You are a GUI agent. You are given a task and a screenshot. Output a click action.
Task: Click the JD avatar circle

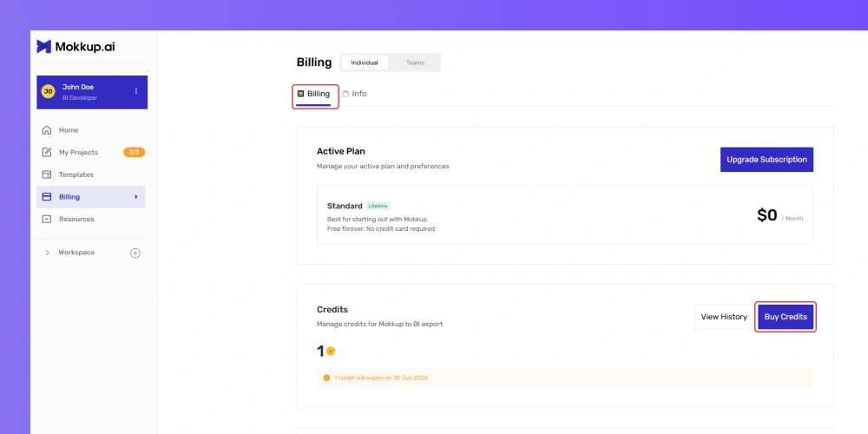(48, 92)
